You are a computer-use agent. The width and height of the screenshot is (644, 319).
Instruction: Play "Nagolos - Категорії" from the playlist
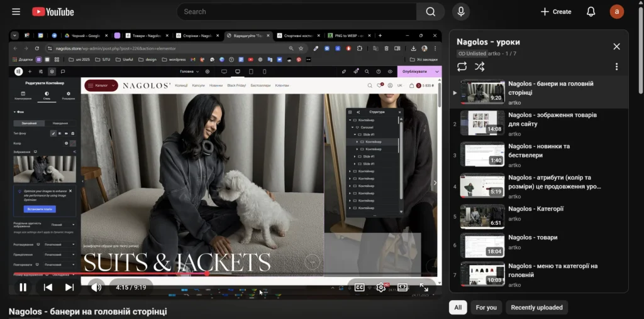[536, 209]
